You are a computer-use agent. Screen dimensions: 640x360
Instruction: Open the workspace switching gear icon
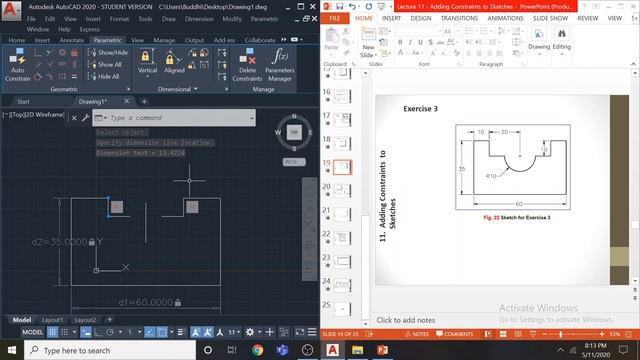click(x=250, y=332)
